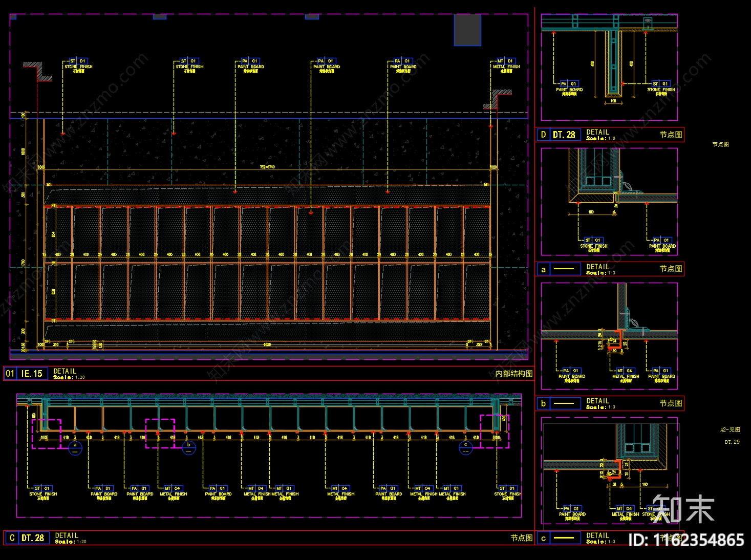
Task: Select "ST 01 STONE FINISH" tag in detail D
Action: click(x=661, y=89)
